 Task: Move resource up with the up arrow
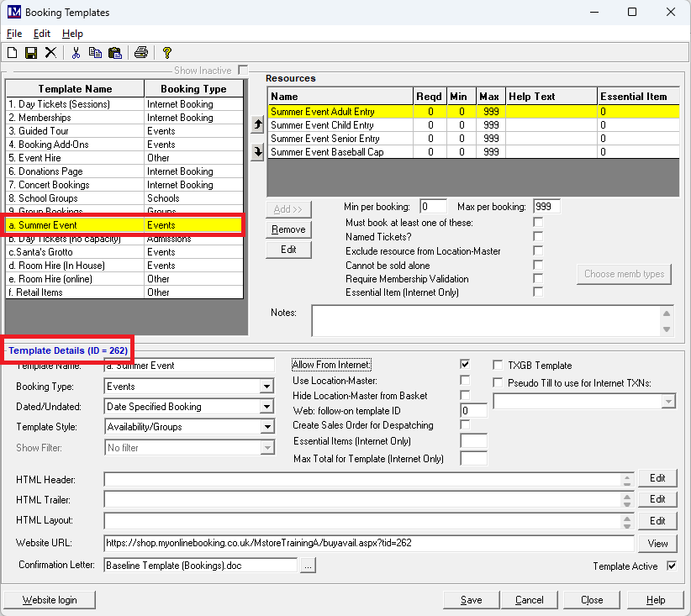point(257,125)
